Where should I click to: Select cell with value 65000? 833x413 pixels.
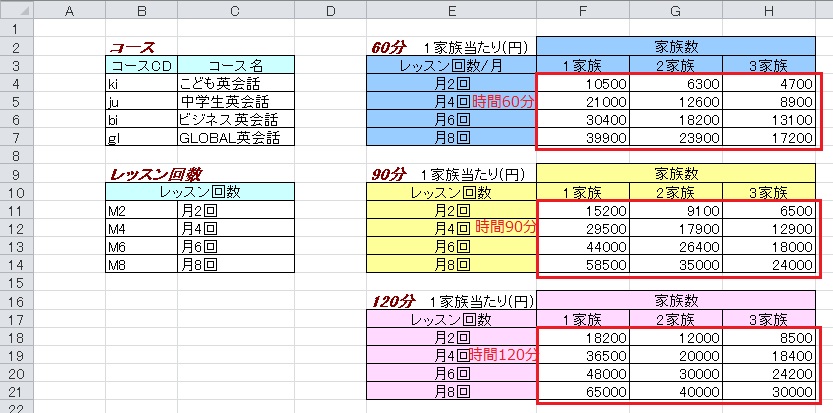point(583,391)
